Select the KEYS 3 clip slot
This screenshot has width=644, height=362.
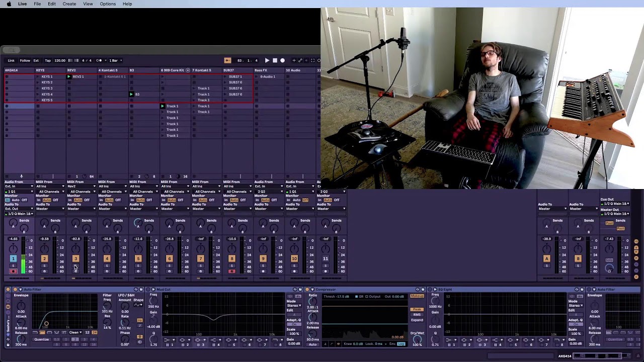coord(50,88)
